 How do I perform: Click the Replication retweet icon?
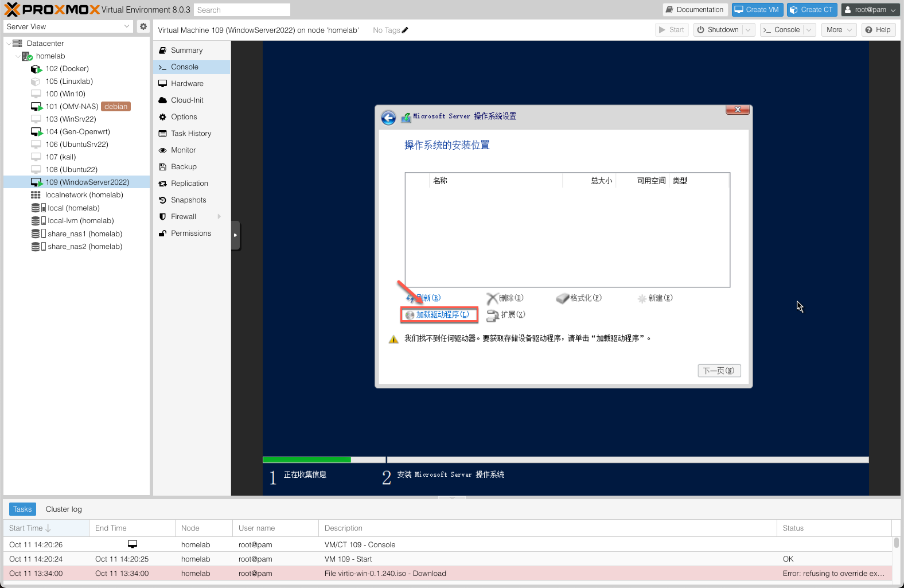pyautogui.click(x=162, y=184)
